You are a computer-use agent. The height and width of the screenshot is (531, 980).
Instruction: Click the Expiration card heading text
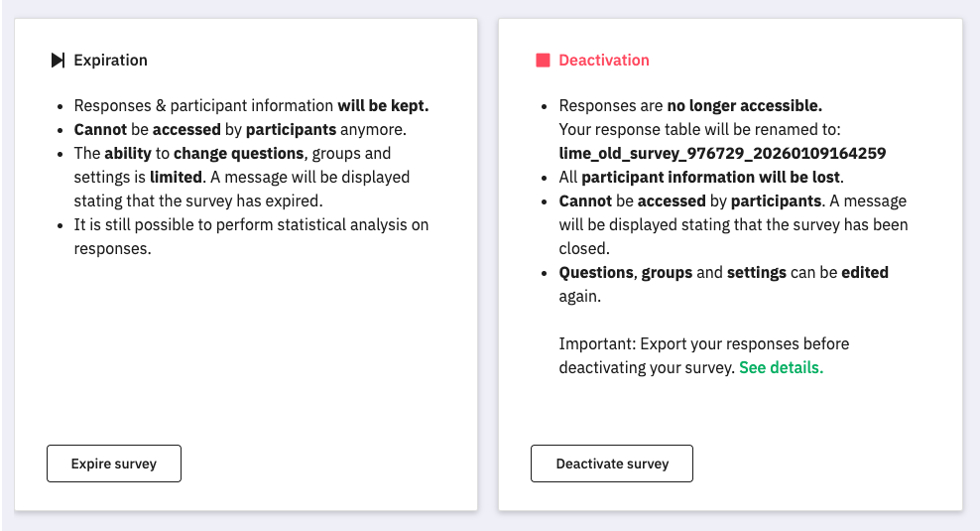[x=110, y=61]
